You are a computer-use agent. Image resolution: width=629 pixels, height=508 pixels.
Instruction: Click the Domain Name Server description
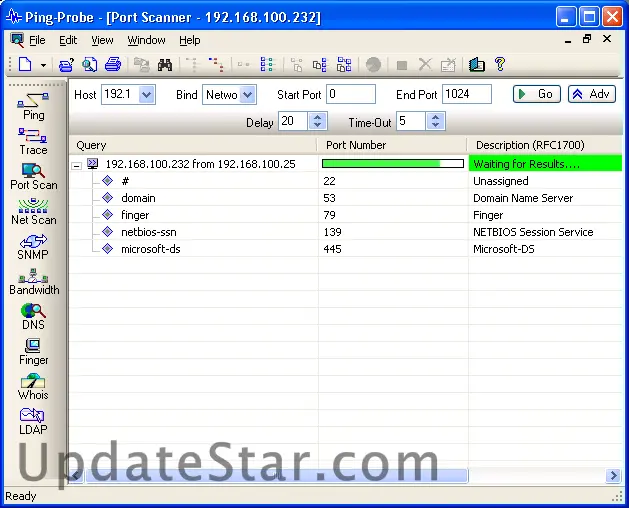tap(523, 198)
